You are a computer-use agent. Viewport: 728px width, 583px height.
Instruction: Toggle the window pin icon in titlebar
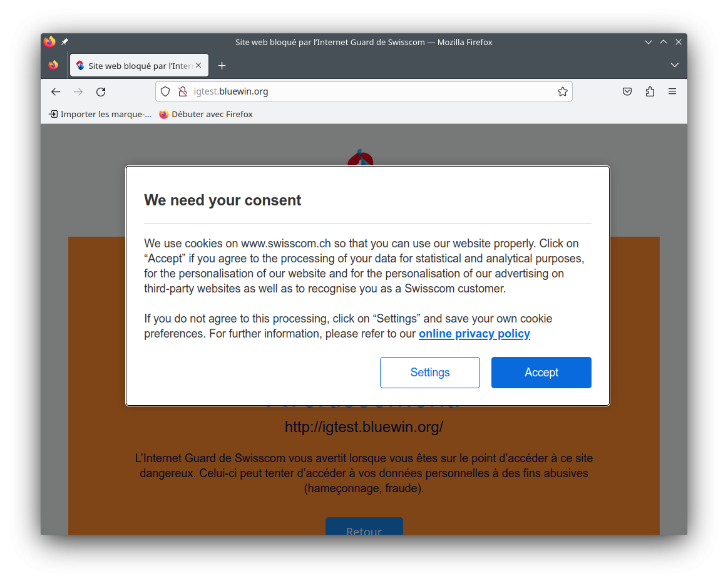64,42
